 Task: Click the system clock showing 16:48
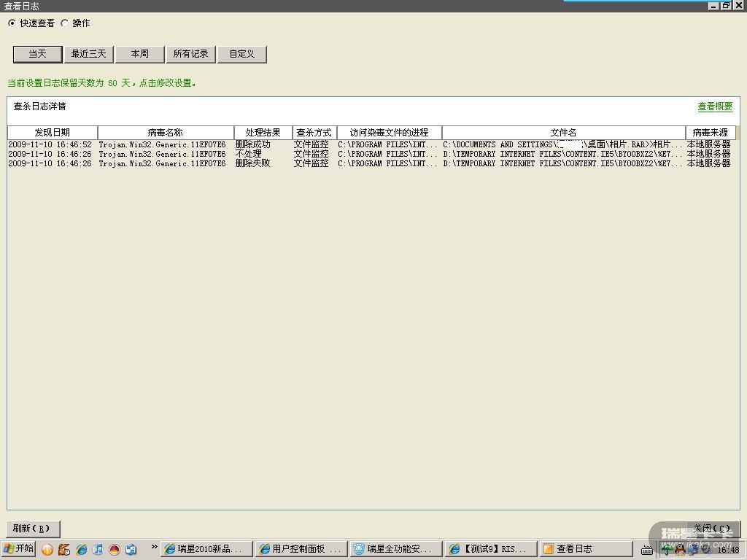click(x=729, y=550)
